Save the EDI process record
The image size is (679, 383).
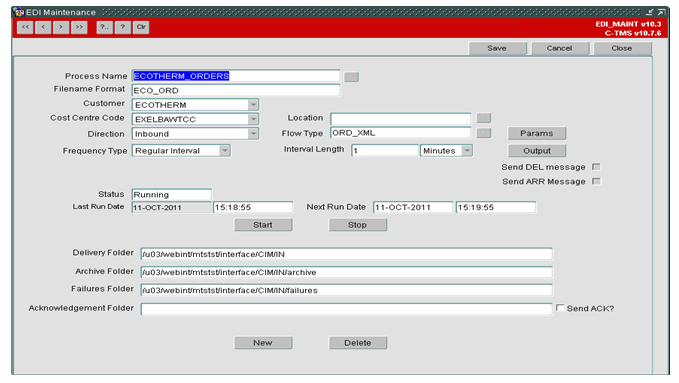click(497, 48)
